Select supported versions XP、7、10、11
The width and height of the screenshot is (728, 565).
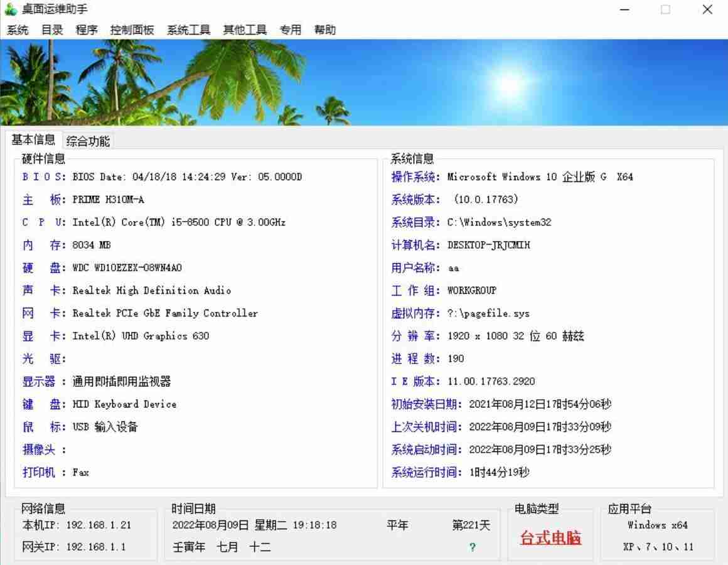658,547
